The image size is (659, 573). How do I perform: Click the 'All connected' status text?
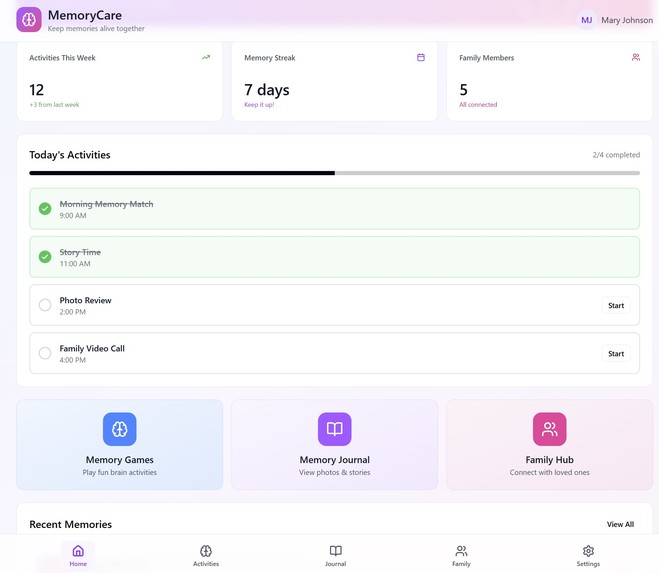tap(478, 104)
